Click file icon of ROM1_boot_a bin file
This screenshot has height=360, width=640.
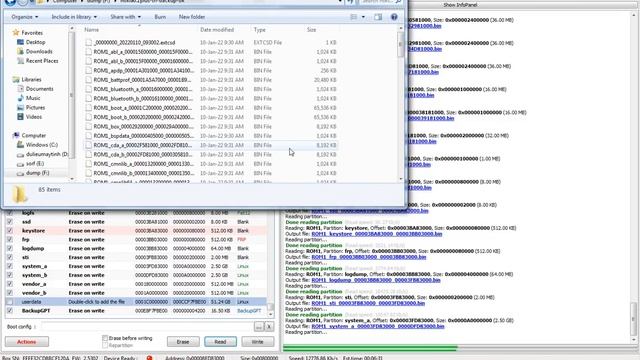pyautogui.click(x=89, y=108)
